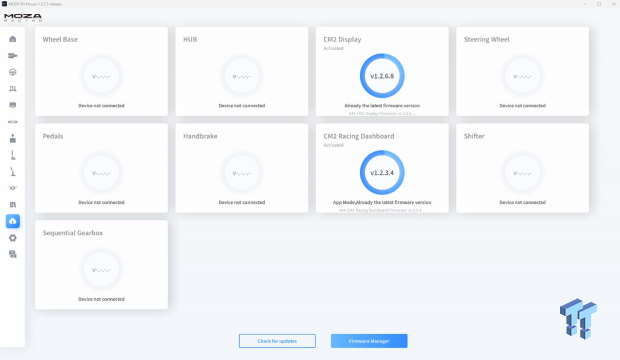This screenshot has height=360, width=620.
Task: Open upright lever sidebar icon
Action: [13, 155]
